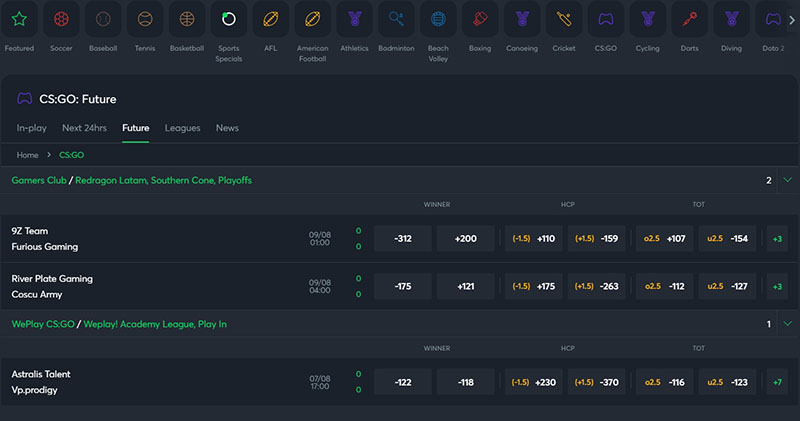The height and width of the screenshot is (421, 800).
Task: Select the AFL football icon
Action: (x=270, y=19)
